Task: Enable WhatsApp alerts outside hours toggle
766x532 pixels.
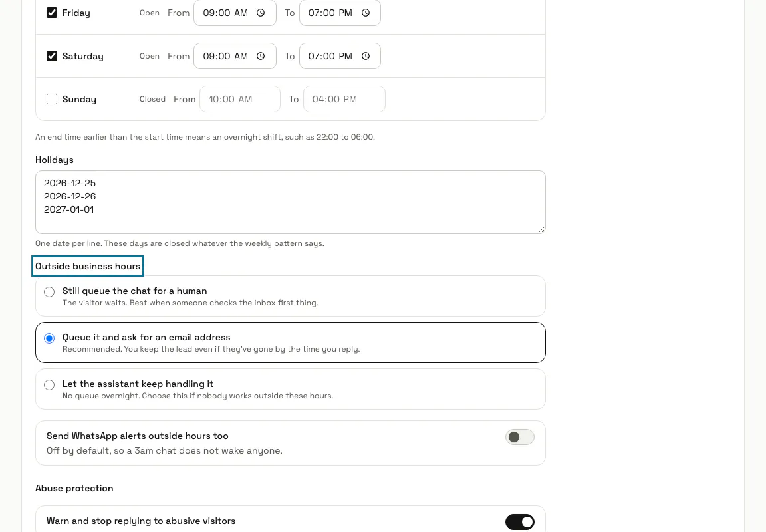Action: tap(520, 437)
